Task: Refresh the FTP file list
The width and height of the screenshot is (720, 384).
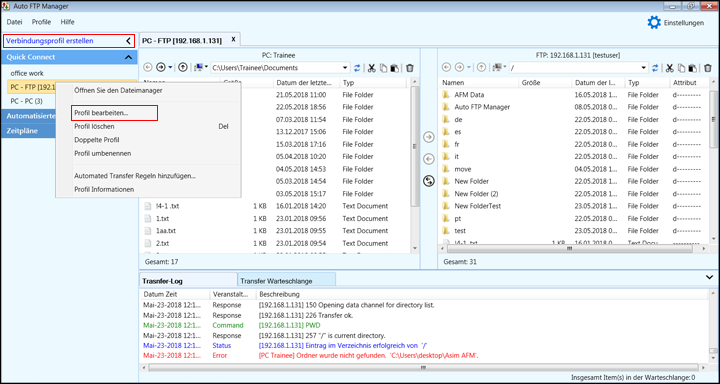Action: pyautogui.click(x=655, y=68)
